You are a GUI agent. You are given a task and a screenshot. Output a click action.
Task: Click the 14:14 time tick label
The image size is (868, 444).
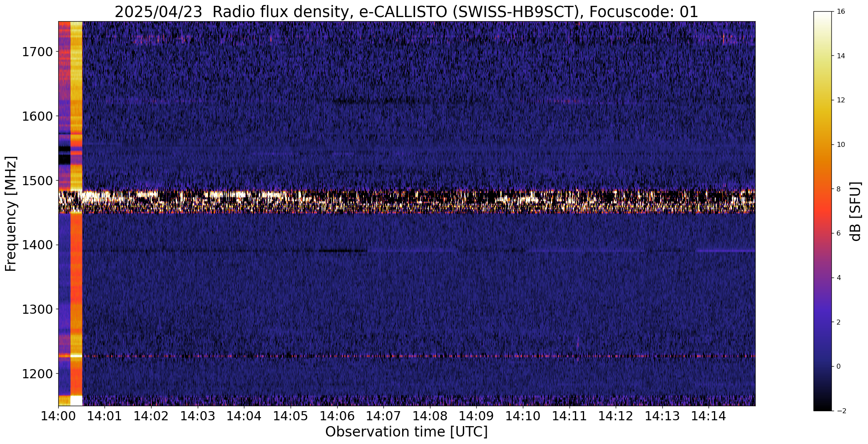709,416
